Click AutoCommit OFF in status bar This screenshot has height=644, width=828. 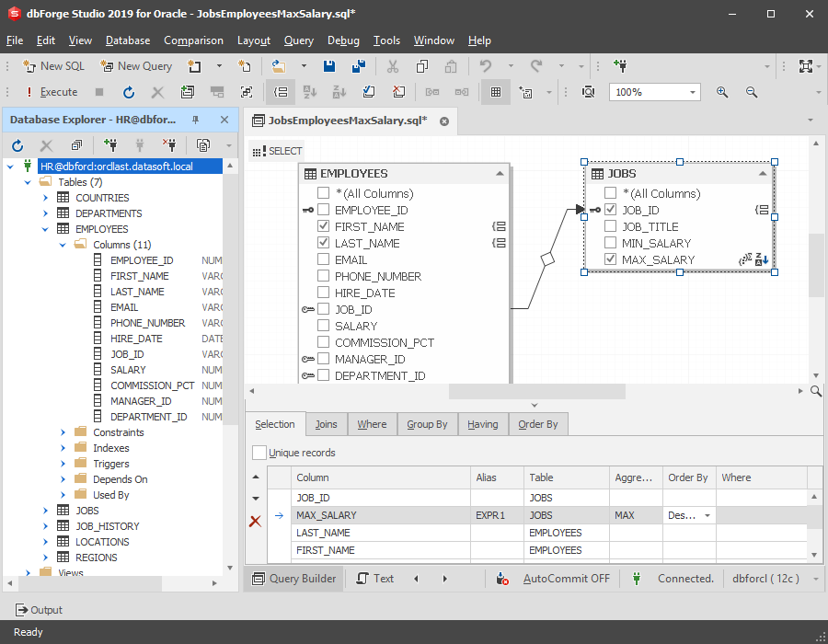coord(566,579)
